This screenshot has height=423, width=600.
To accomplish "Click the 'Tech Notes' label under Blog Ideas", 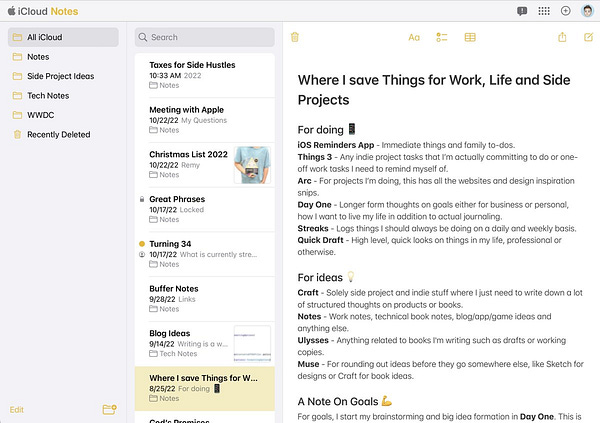I will pos(178,354).
